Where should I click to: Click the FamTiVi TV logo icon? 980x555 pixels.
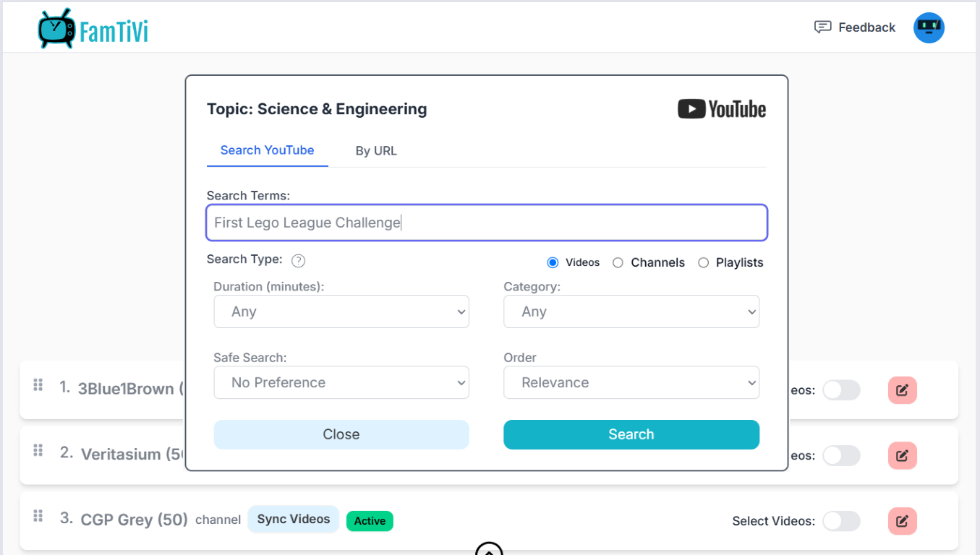[56, 30]
